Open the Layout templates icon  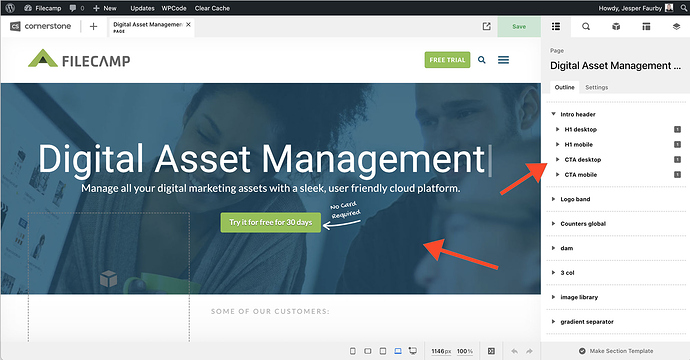pyautogui.click(x=646, y=26)
